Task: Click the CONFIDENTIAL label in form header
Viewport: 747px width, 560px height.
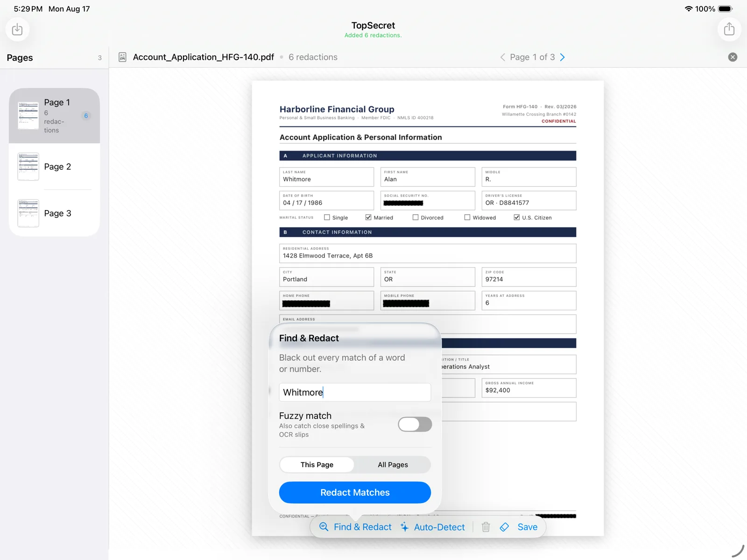Action: pyautogui.click(x=558, y=121)
